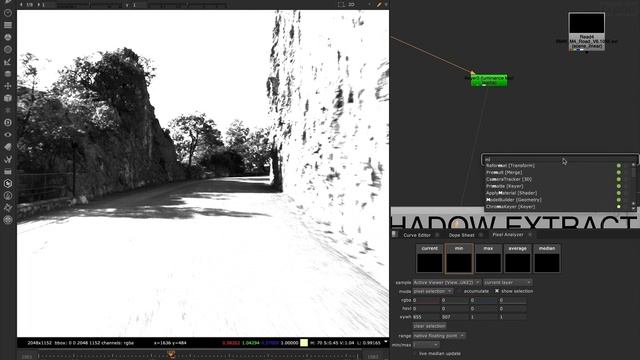Select the min color swatch
The image size is (640, 360).
pyautogui.click(x=459, y=258)
